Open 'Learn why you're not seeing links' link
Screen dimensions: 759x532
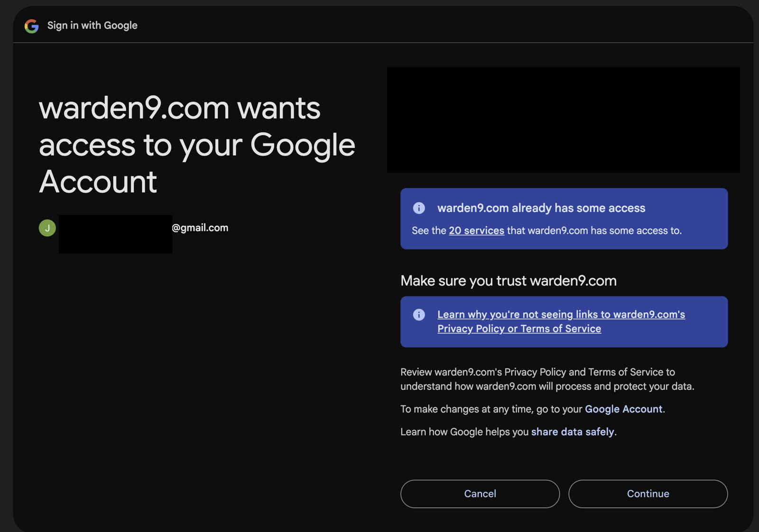561,321
